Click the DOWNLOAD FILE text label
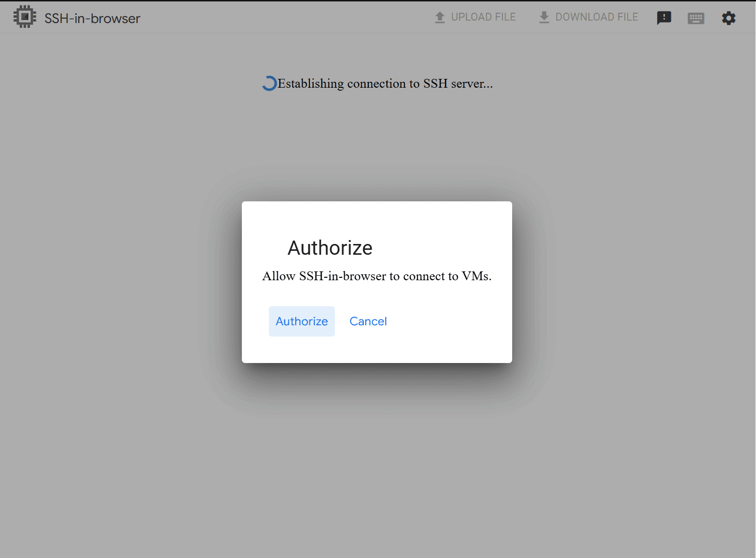Image resolution: width=756 pixels, height=558 pixels. pos(596,17)
